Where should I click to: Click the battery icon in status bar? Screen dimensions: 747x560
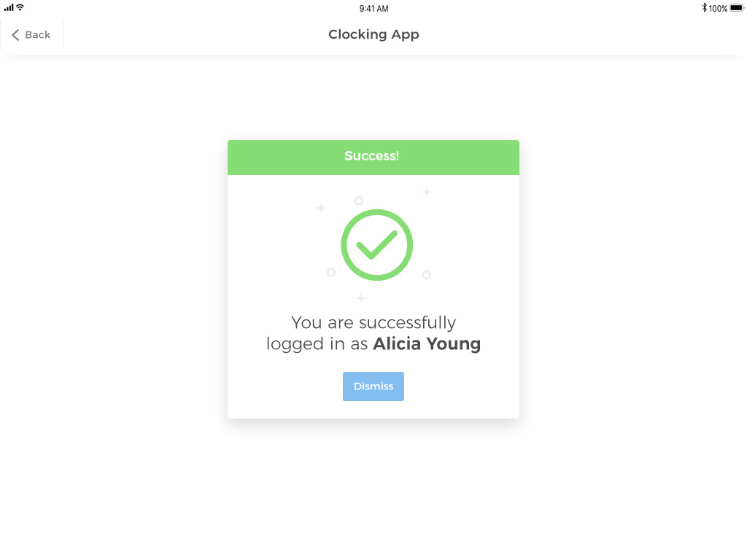click(x=736, y=8)
